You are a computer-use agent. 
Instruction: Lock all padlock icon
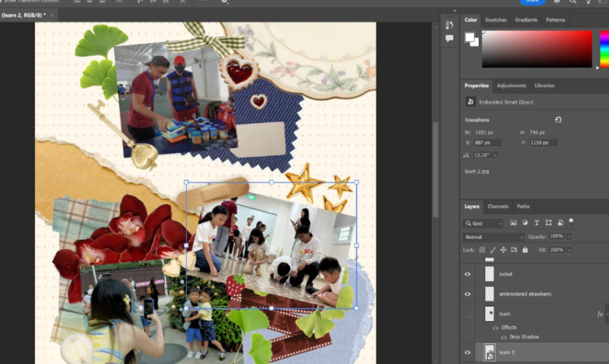(525, 250)
